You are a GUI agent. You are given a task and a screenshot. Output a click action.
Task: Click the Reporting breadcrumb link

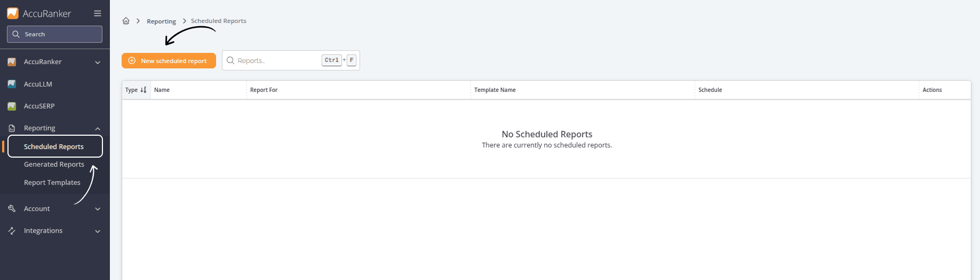coord(161,21)
